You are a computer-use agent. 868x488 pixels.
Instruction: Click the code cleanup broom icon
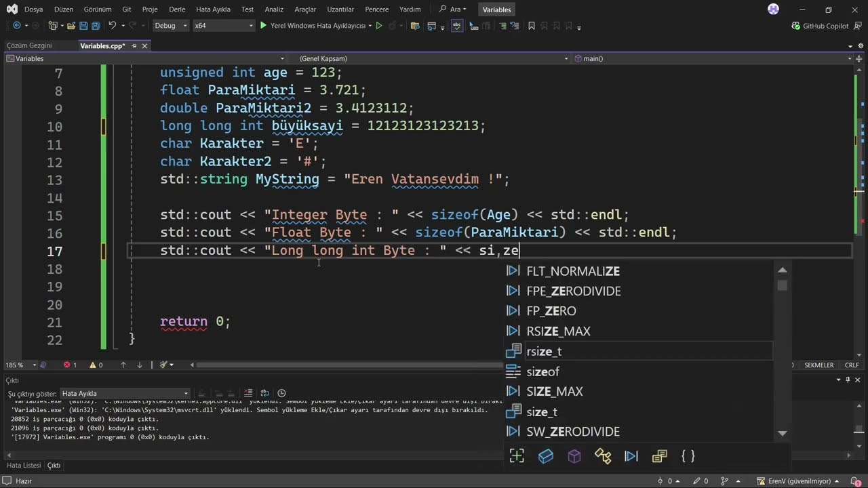pyautogui.click(x=163, y=365)
